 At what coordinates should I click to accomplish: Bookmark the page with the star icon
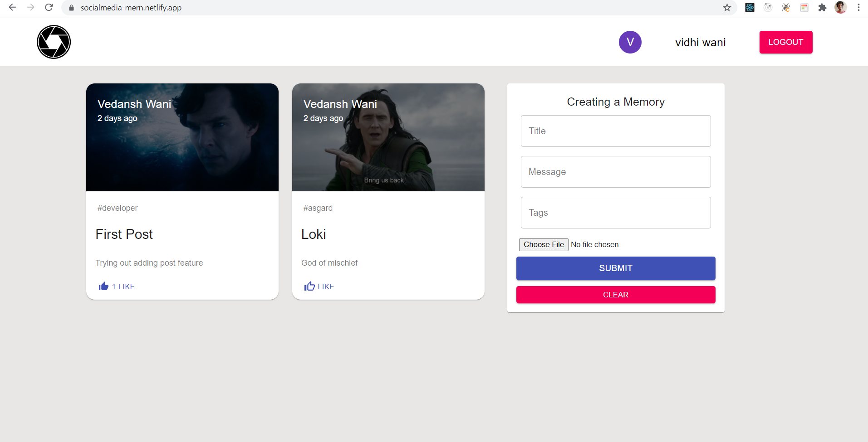[727, 8]
